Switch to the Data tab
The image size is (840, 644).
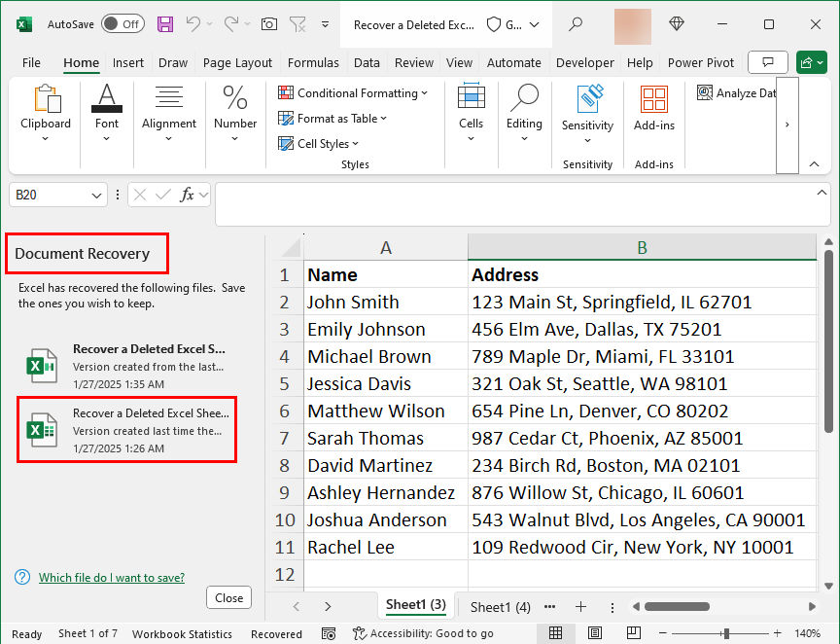click(x=367, y=62)
